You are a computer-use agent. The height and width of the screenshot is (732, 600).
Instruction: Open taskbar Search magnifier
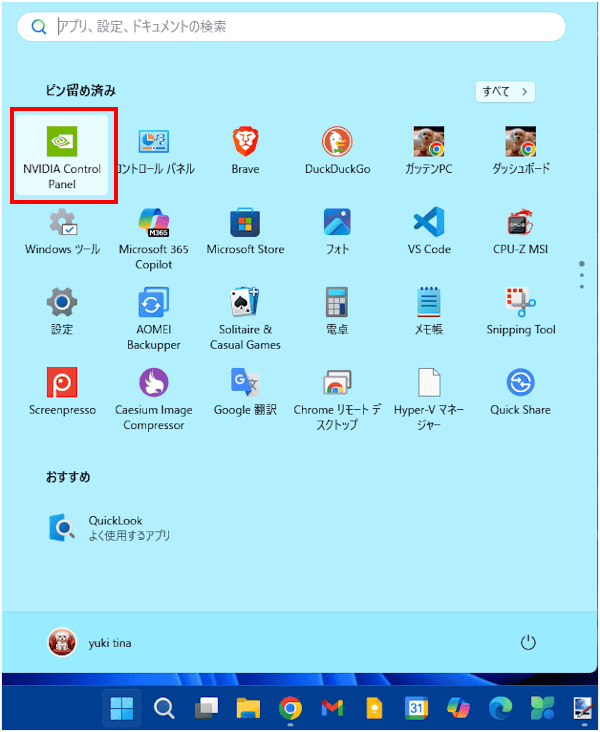(164, 708)
